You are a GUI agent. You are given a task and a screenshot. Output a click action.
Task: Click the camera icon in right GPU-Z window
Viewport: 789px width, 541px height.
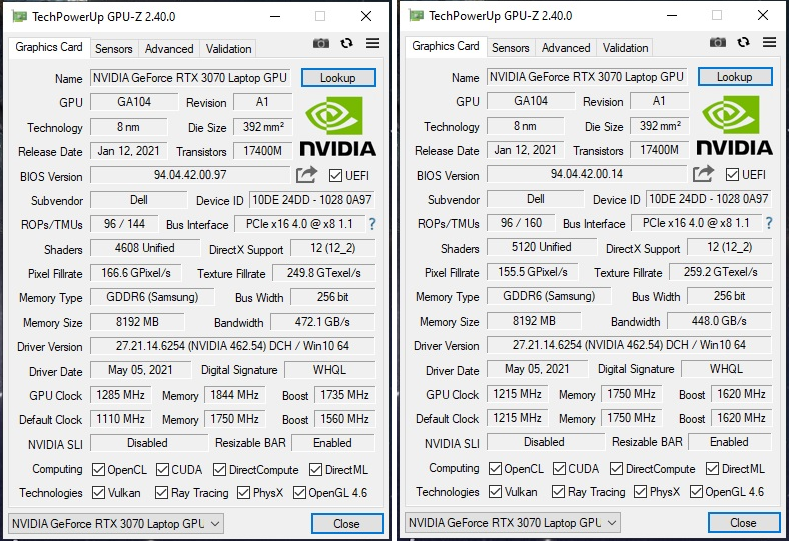[x=718, y=42]
